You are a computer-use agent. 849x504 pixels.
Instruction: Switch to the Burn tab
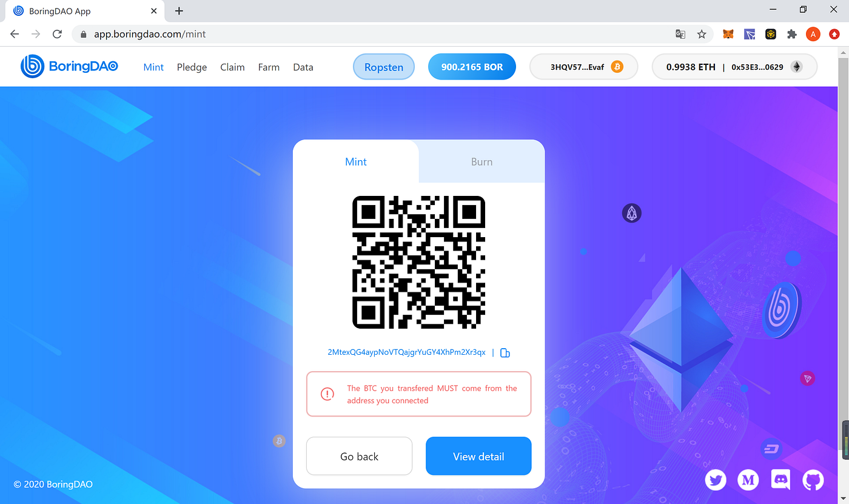click(x=482, y=161)
